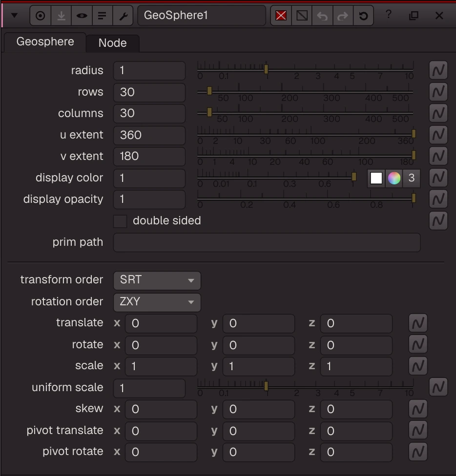Image resolution: width=456 pixels, height=476 pixels.
Task: Click the rows slider track
Action: [305, 92]
